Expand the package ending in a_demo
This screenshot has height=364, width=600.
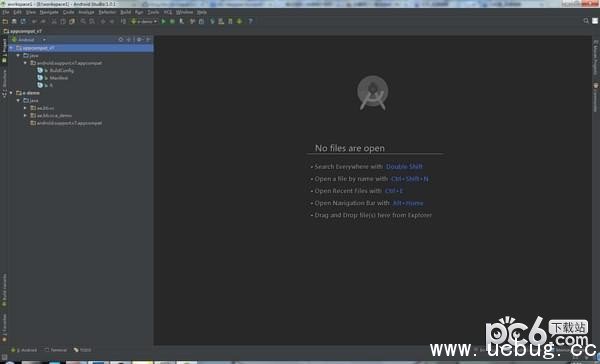[x=26, y=115]
